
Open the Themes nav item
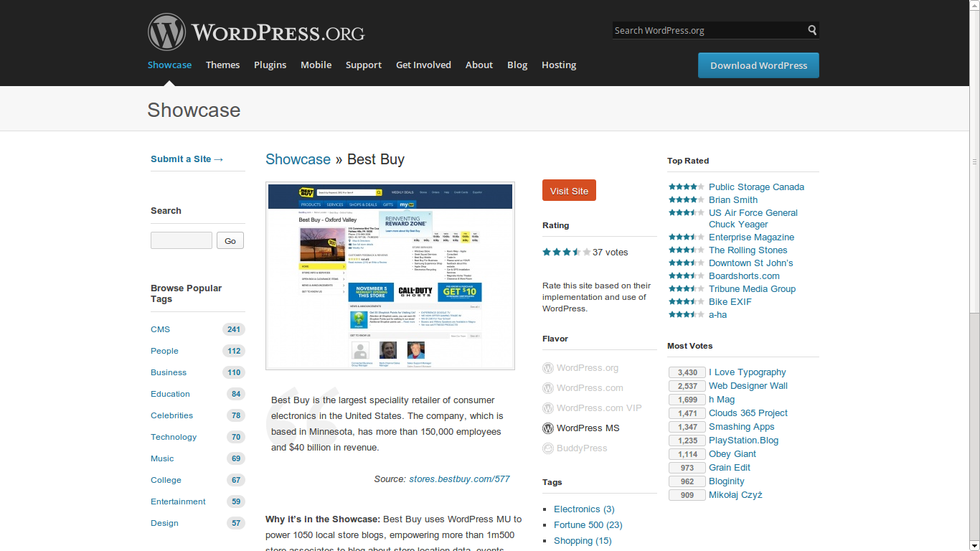pyautogui.click(x=222, y=65)
